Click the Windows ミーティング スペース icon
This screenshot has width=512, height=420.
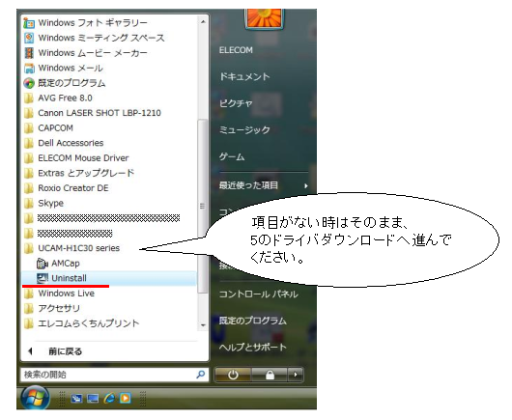29,38
